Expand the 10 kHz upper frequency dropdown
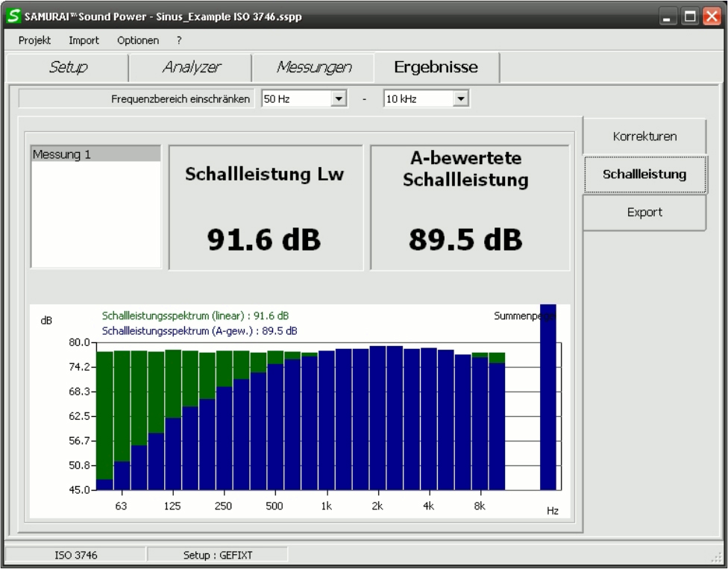728x569 pixels. pyautogui.click(x=460, y=98)
